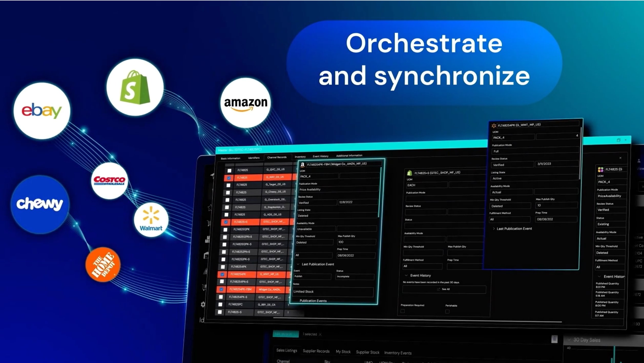Check the G_QVC_DS_US row checkbox
Image resolution: width=644 pixels, height=363 pixels.
click(229, 170)
